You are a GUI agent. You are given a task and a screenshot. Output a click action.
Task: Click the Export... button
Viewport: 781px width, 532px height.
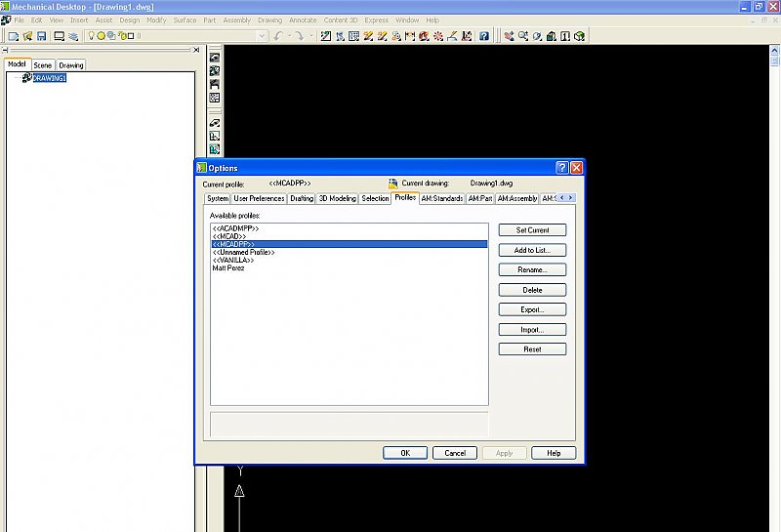532,309
